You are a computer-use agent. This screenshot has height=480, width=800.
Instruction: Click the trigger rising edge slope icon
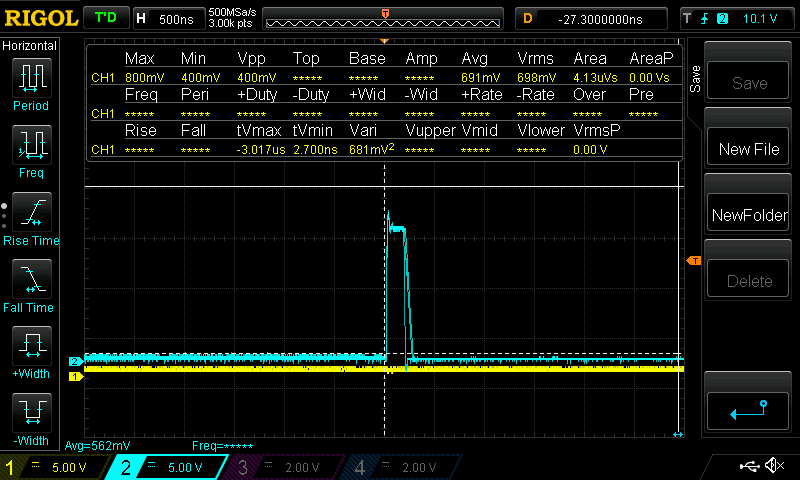click(705, 19)
